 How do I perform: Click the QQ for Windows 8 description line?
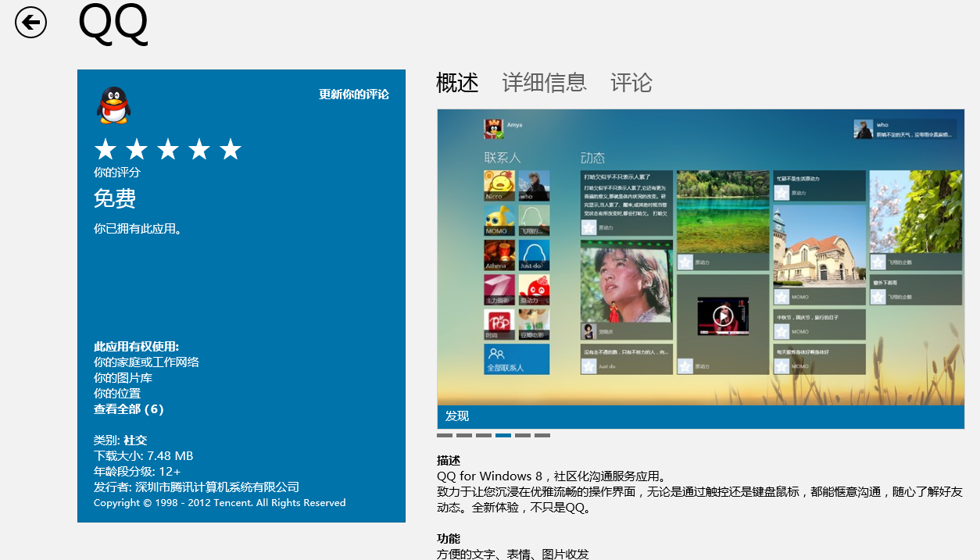tap(552, 476)
